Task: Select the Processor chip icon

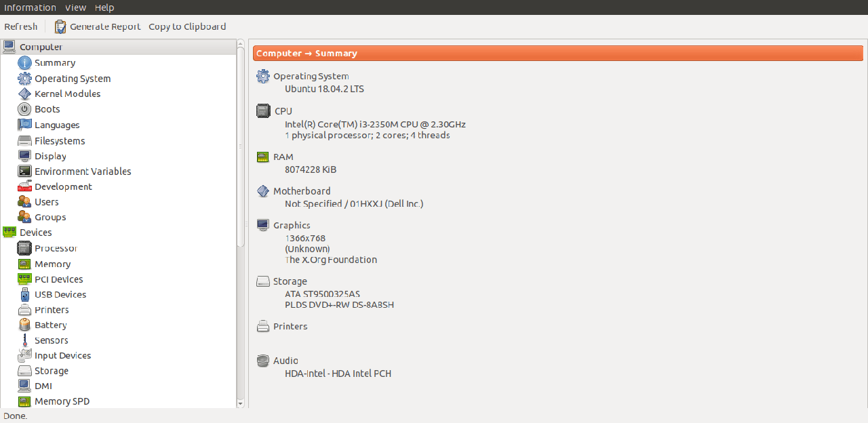Action: click(24, 249)
